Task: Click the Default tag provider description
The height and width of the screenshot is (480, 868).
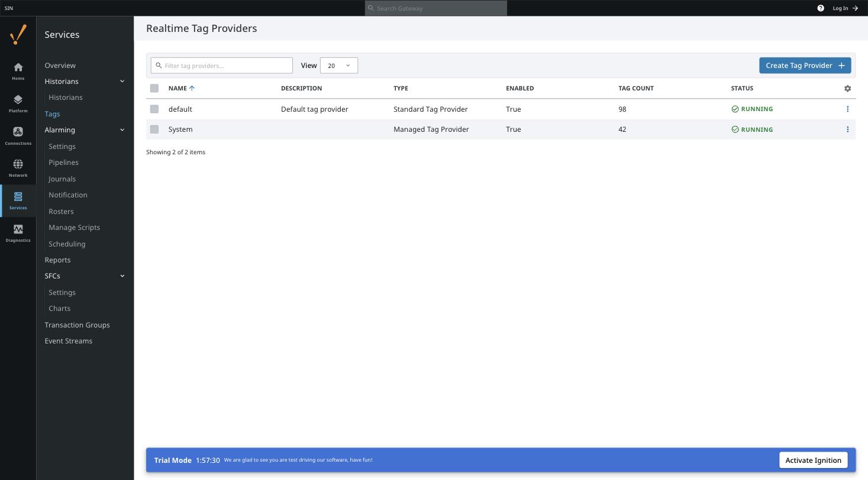Action: tap(315, 109)
